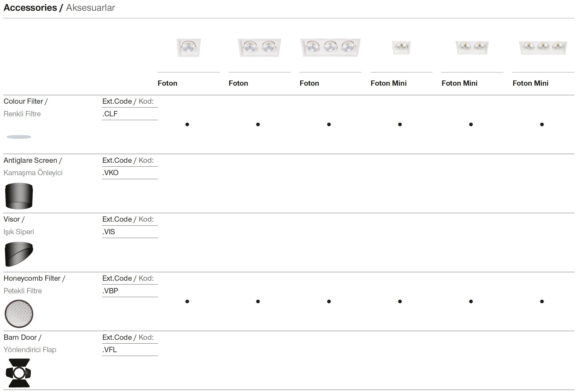Select the triple-lamp Foton product image

tap(330, 48)
